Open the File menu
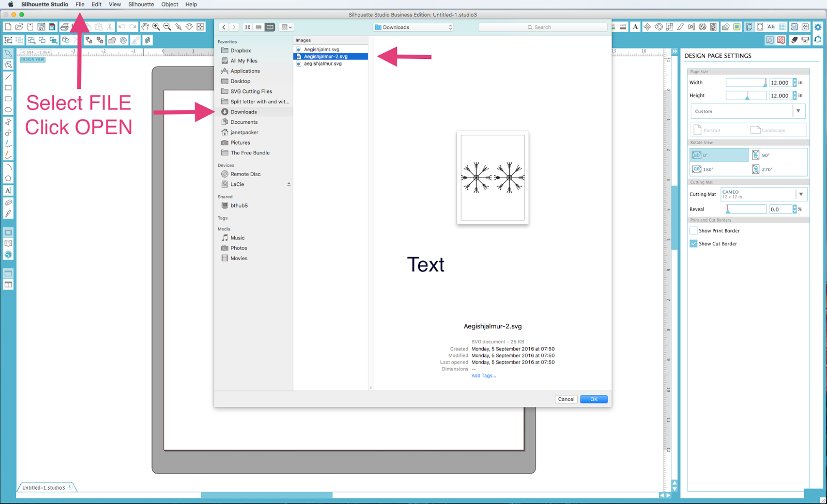The width and height of the screenshot is (827, 504). pos(80,4)
